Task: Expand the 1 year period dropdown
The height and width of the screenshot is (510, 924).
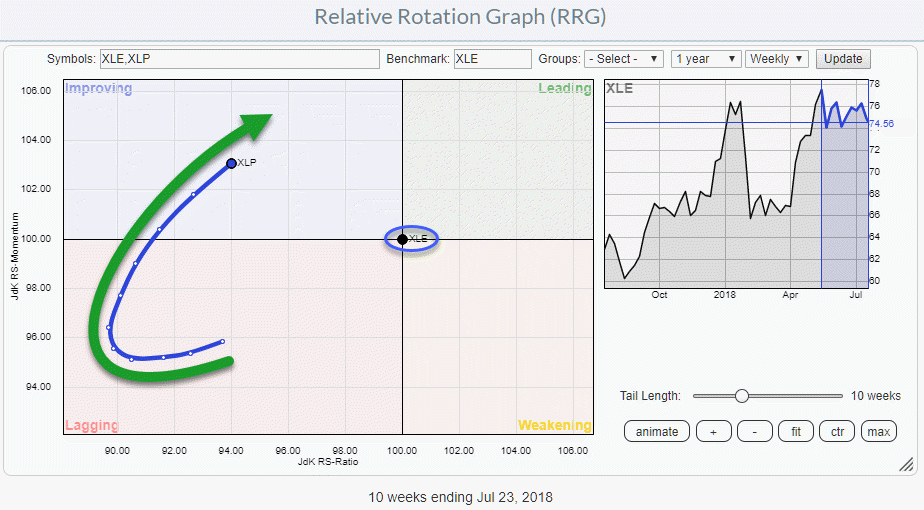Action: pos(706,59)
